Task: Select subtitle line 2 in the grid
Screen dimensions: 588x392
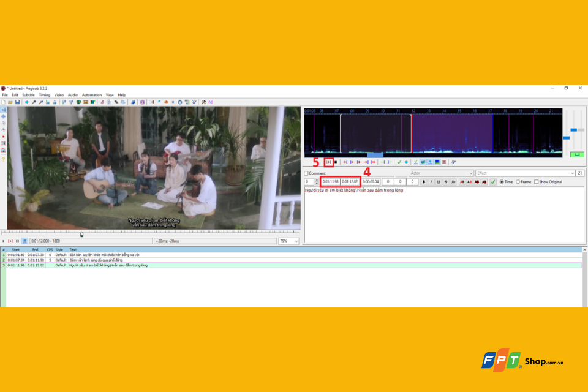Action: pyautogui.click(x=293, y=260)
